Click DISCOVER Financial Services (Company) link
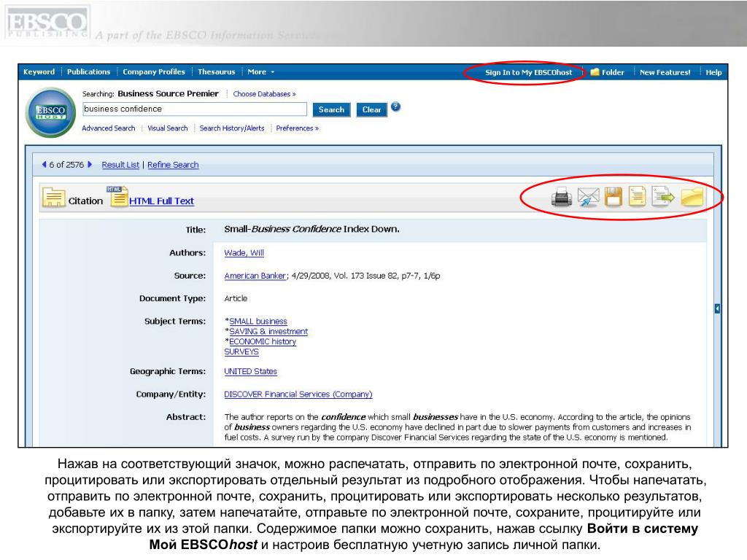This screenshot has width=747, height=560. pos(298,394)
